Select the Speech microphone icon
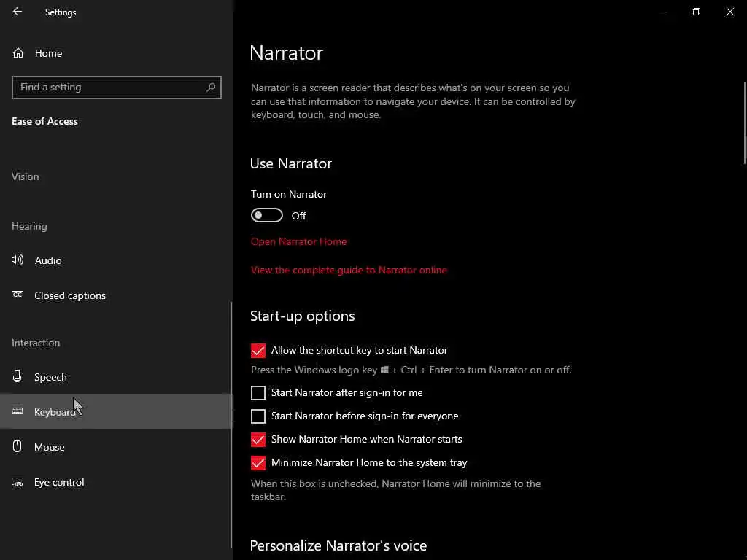The image size is (747, 560). pyautogui.click(x=18, y=377)
